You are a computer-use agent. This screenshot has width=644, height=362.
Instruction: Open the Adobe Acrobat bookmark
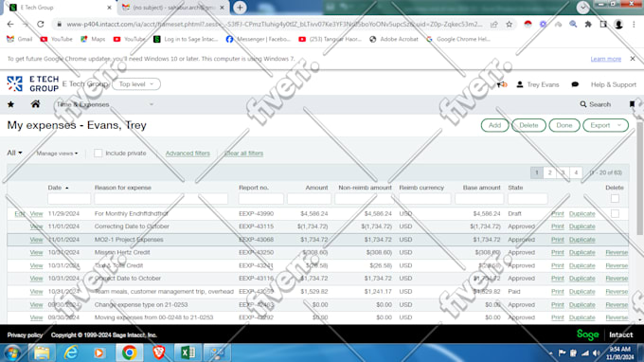pyautogui.click(x=393, y=39)
